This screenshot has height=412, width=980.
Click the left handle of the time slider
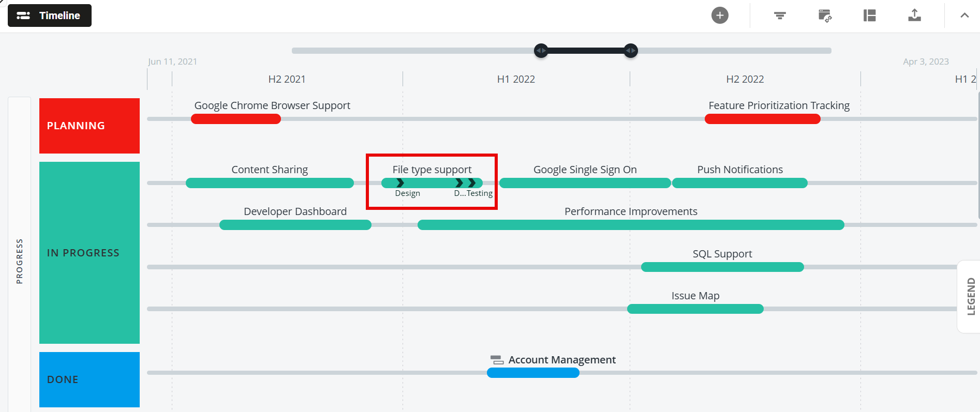pyautogui.click(x=541, y=51)
